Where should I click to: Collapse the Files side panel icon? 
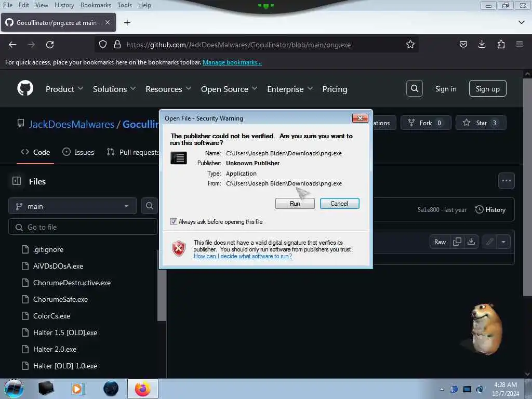(17, 181)
